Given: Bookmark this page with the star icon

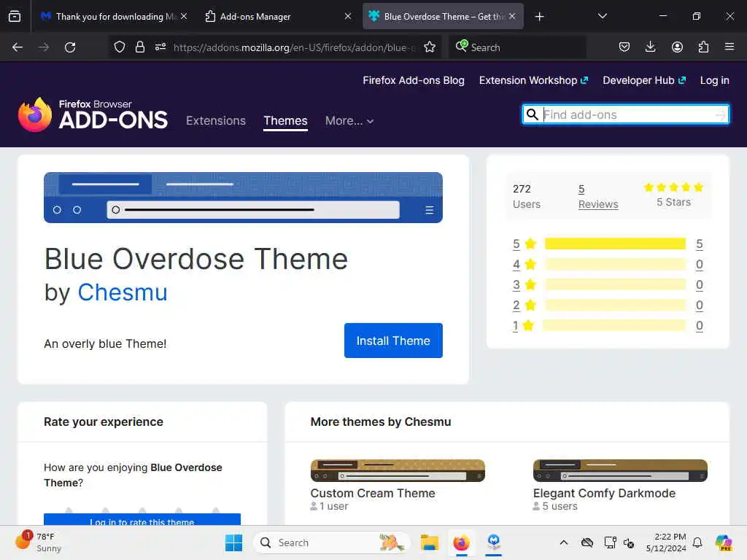Looking at the screenshot, I should pos(430,47).
